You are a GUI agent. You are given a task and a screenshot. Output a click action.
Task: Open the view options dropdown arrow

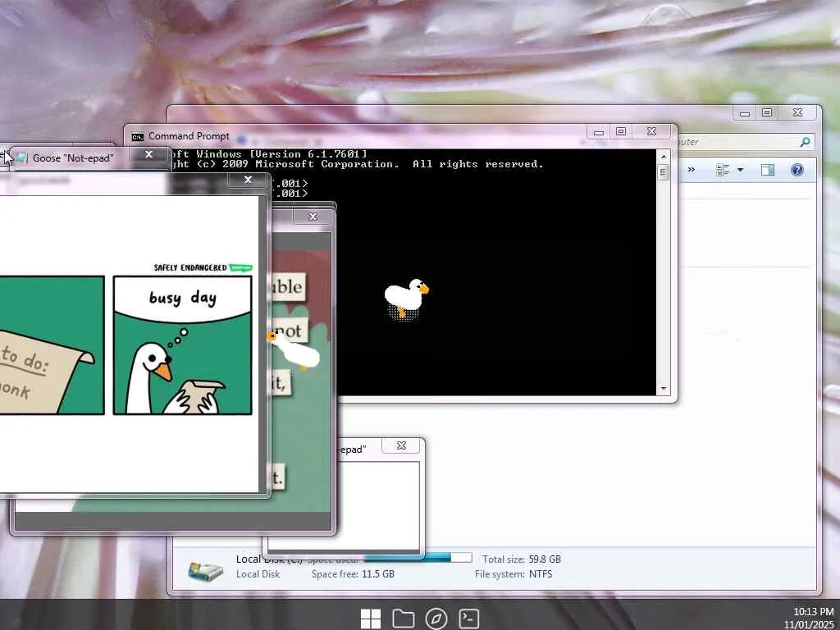[741, 171]
